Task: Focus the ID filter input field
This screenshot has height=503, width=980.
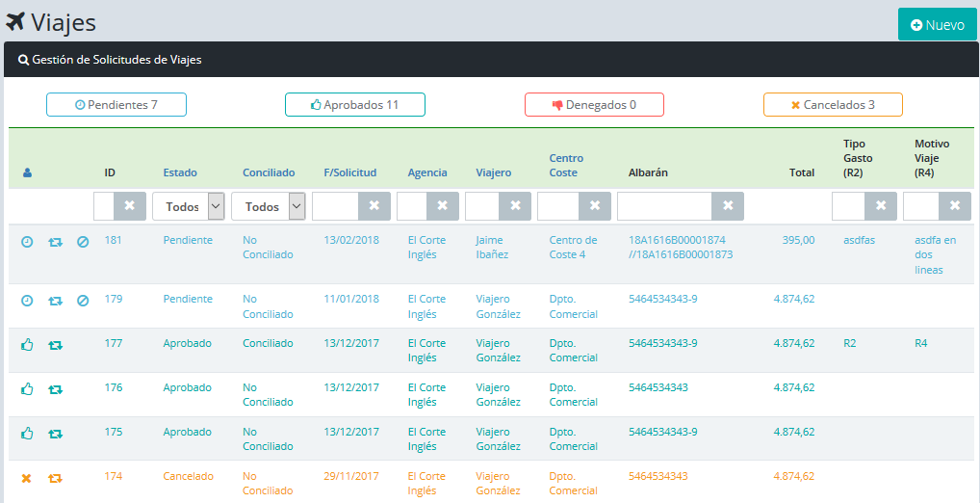Action: 104,206
